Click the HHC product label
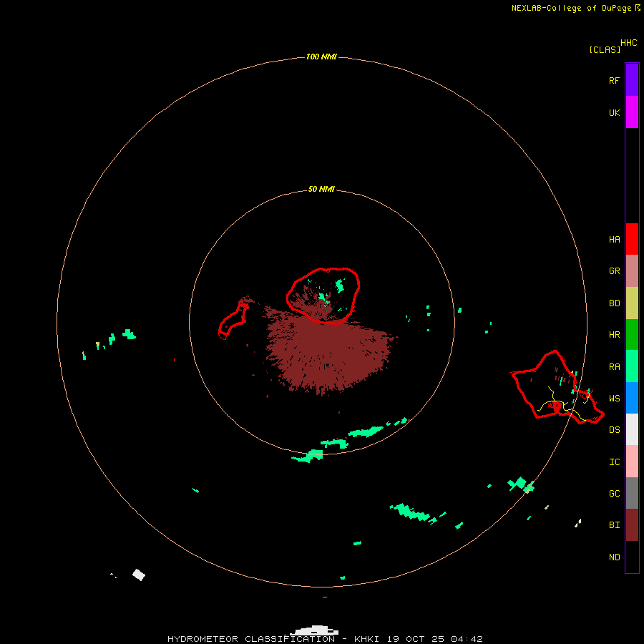644x644 pixels. (x=628, y=43)
